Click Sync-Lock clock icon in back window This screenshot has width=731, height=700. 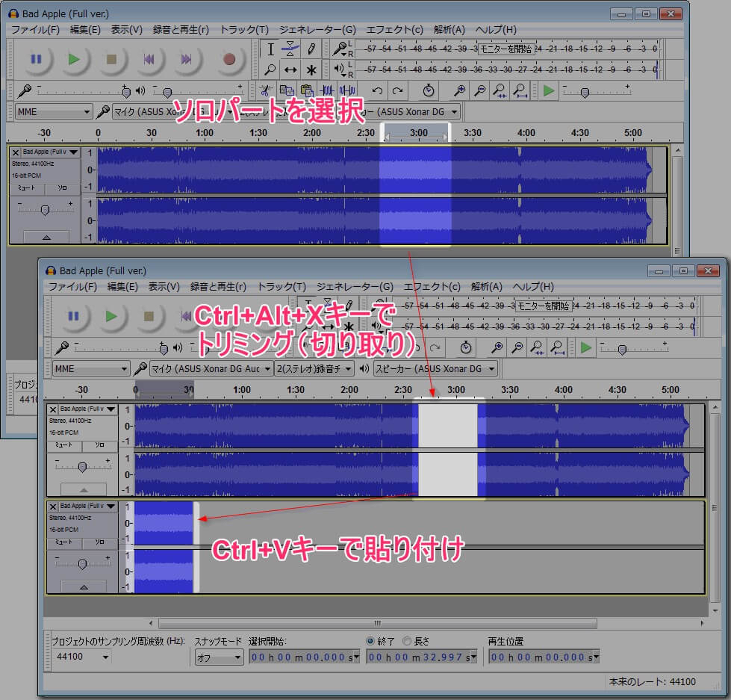point(429,90)
